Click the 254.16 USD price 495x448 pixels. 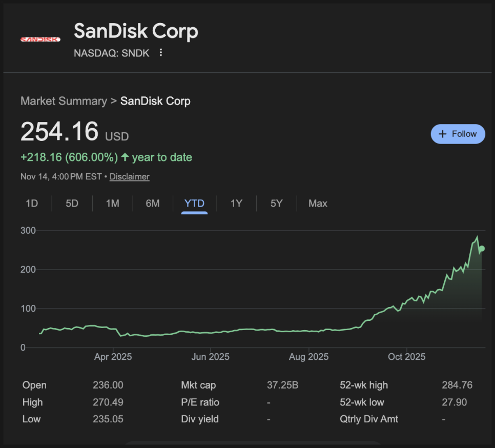coord(59,132)
